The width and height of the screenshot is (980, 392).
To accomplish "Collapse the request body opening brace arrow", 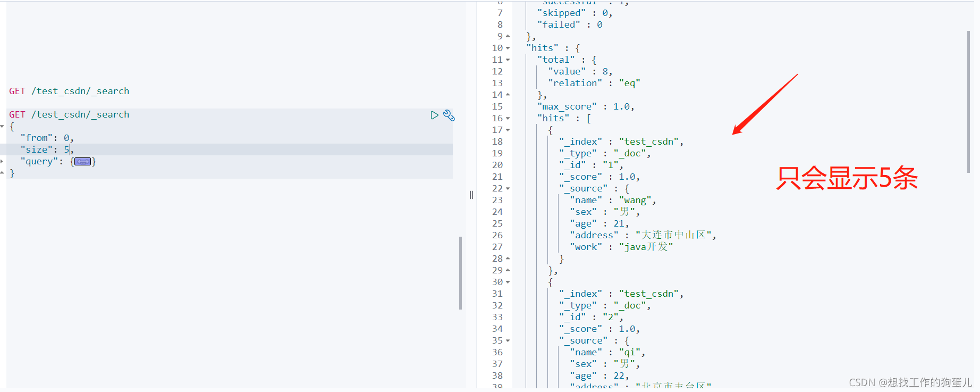I will (x=2, y=127).
